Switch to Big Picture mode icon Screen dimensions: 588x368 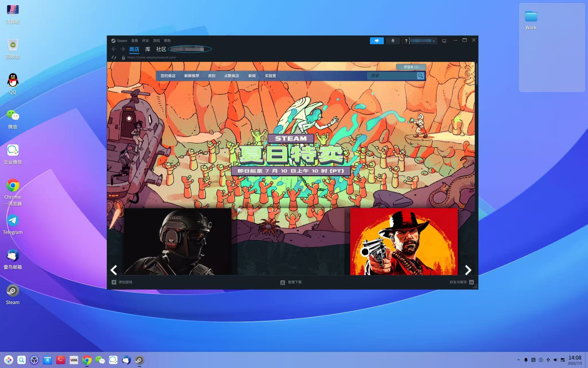coord(444,41)
